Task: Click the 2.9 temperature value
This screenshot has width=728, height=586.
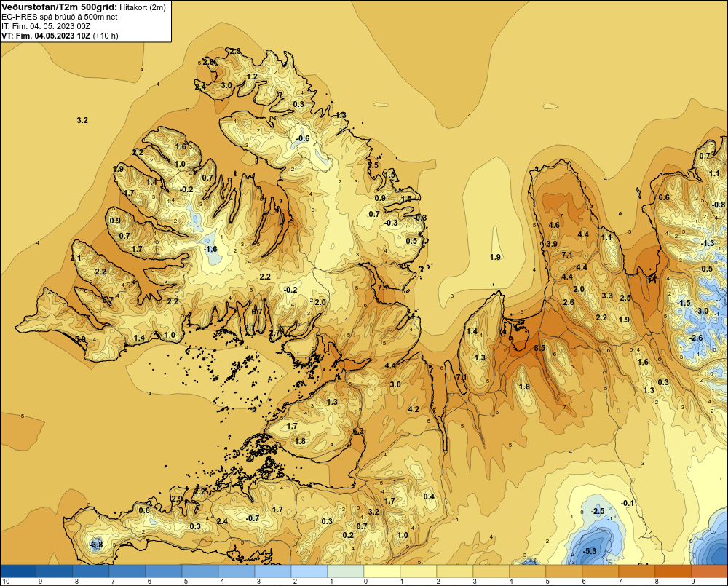Action: pyautogui.click(x=177, y=499)
